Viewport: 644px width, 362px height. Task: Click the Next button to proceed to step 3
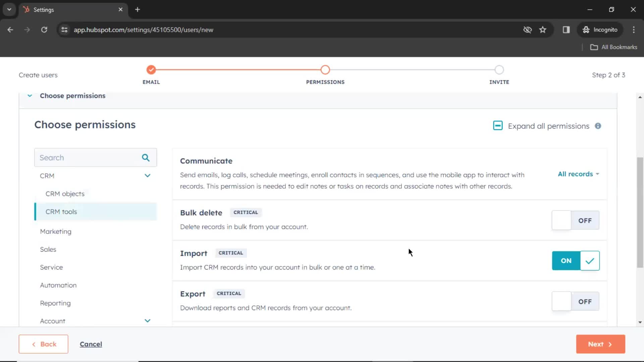pyautogui.click(x=600, y=344)
